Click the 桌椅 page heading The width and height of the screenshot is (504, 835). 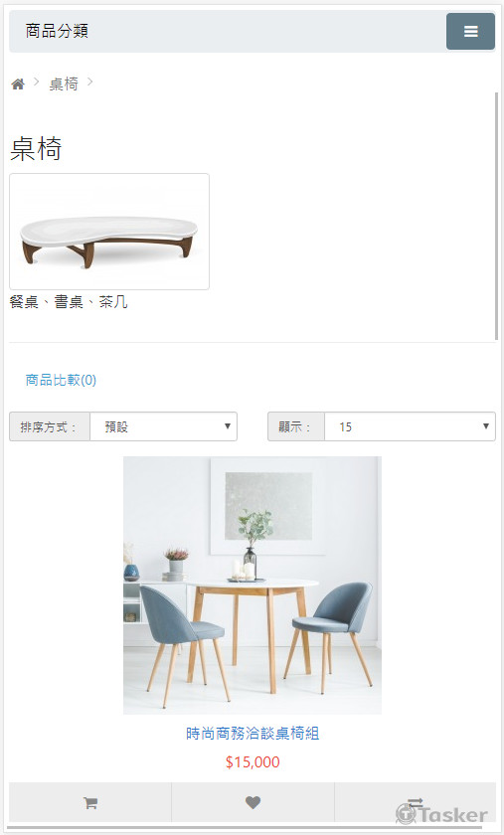[36, 148]
